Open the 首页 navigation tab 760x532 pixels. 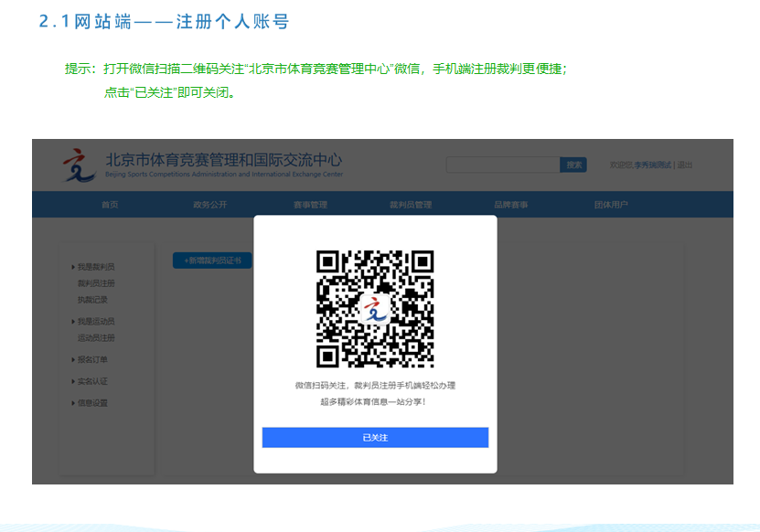[110, 205]
